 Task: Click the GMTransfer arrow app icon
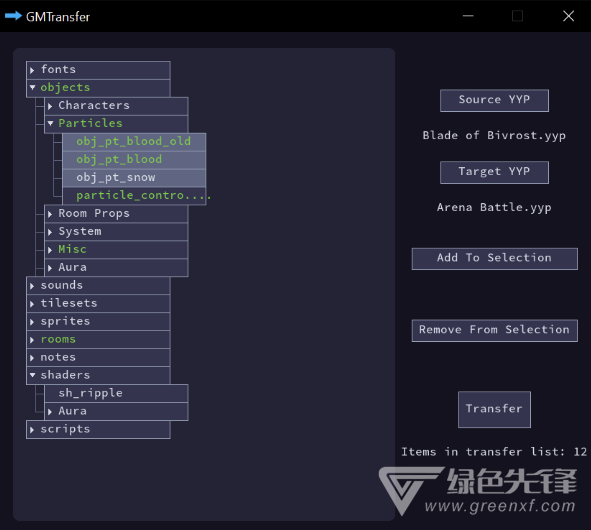(x=13, y=16)
